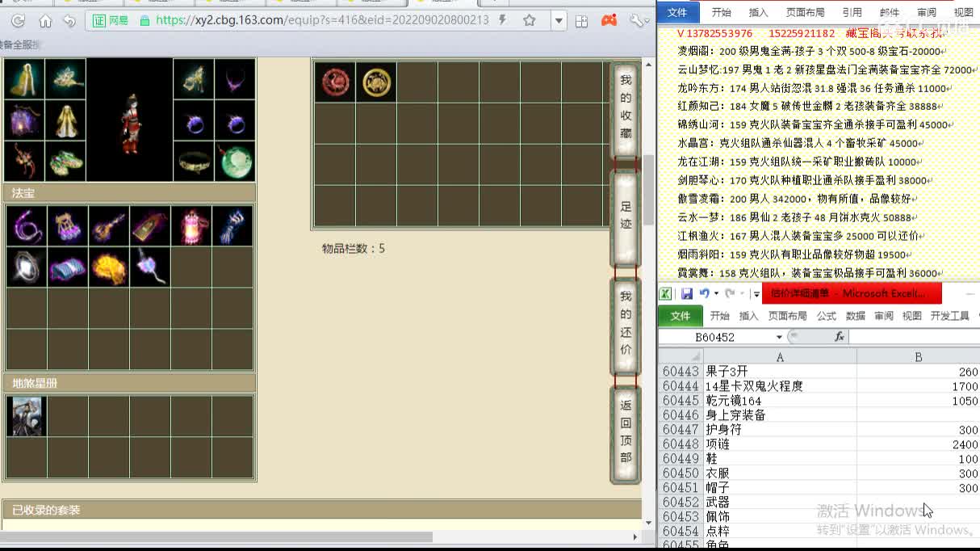980x551 pixels.
Task: Open Excel 开发工具 ribbon tab
Action: [949, 316]
